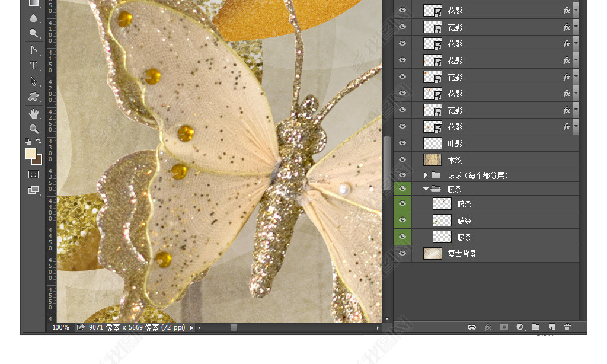The width and height of the screenshot is (607, 364).
Task: Select the Custom Shape tool
Action: click(34, 97)
